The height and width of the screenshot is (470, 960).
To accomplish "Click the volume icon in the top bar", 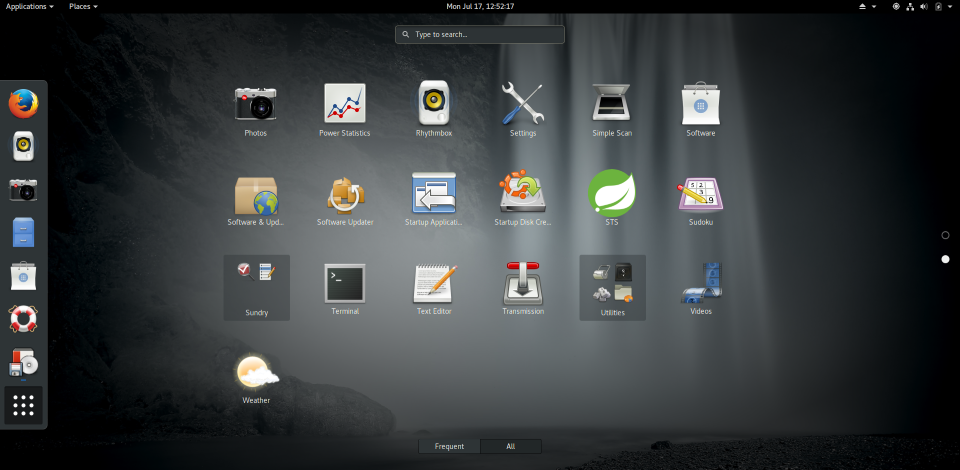I will [924, 6].
